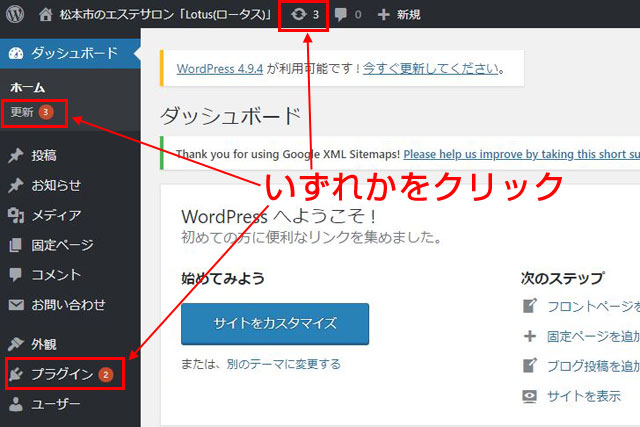640x427 pixels.
Task: Click the ダッシュボード page heading
Action: point(231,116)
